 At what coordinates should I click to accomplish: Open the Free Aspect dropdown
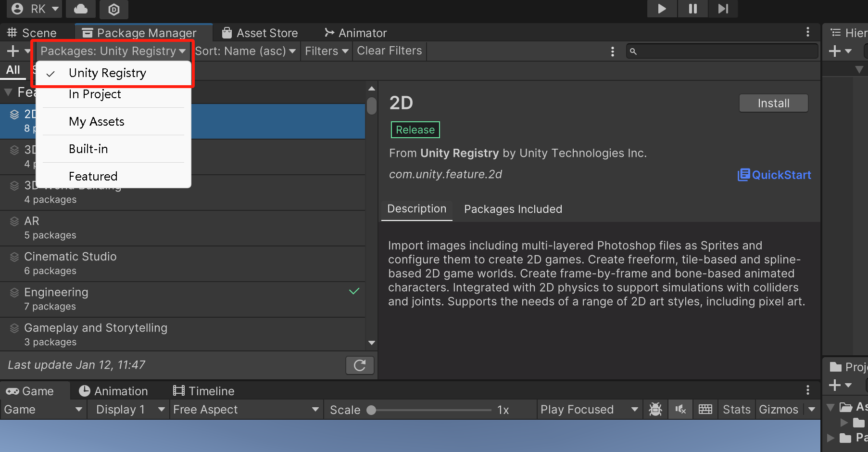click(x=246, y=410)
